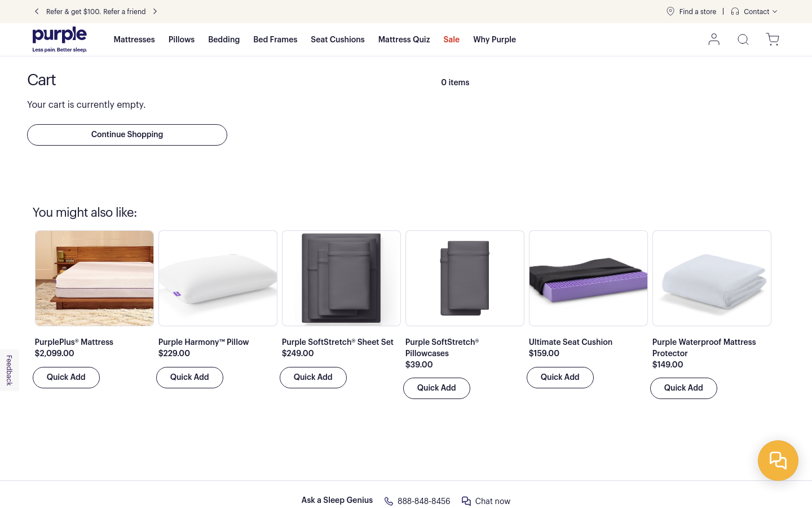Image resolution: width=812 pixels, height=508 pixels.
Task: Open the Mattresses menu
Action: (134, 40)
